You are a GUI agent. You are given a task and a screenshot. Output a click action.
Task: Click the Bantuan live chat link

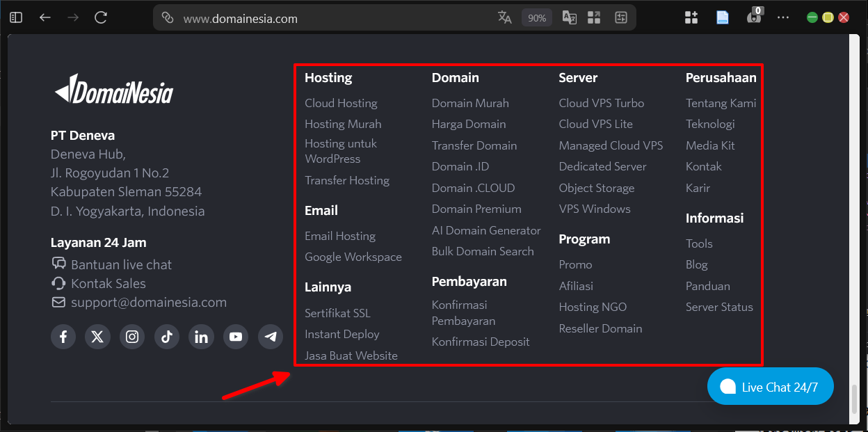coord(120,264)
